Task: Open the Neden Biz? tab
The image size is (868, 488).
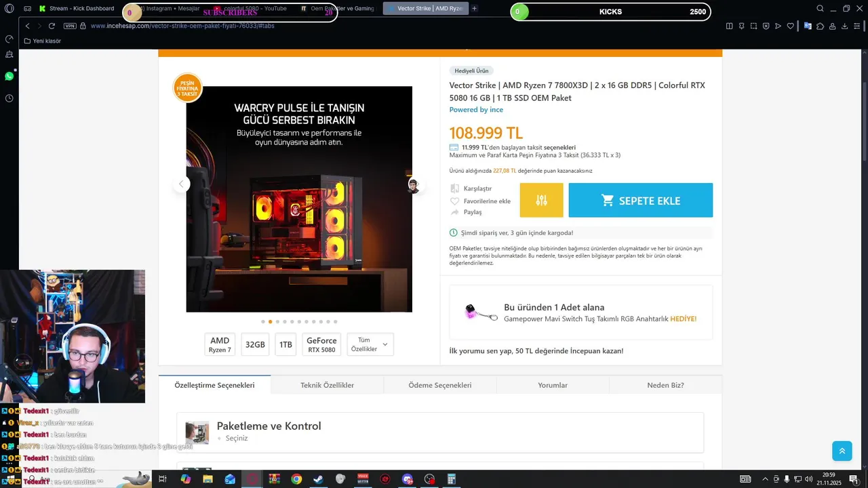Action: click(x=665, y=385)
